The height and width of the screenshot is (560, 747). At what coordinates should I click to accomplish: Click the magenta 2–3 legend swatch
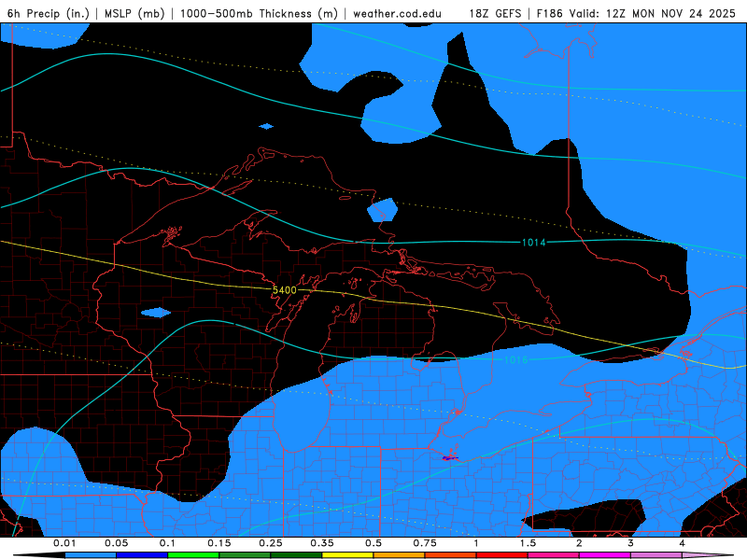605,555
